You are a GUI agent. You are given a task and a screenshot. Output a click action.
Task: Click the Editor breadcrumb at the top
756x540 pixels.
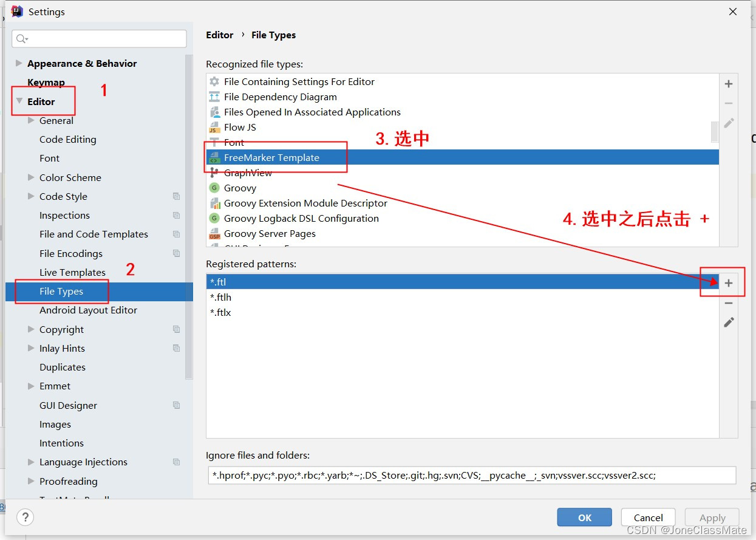[x=220, y=35]
